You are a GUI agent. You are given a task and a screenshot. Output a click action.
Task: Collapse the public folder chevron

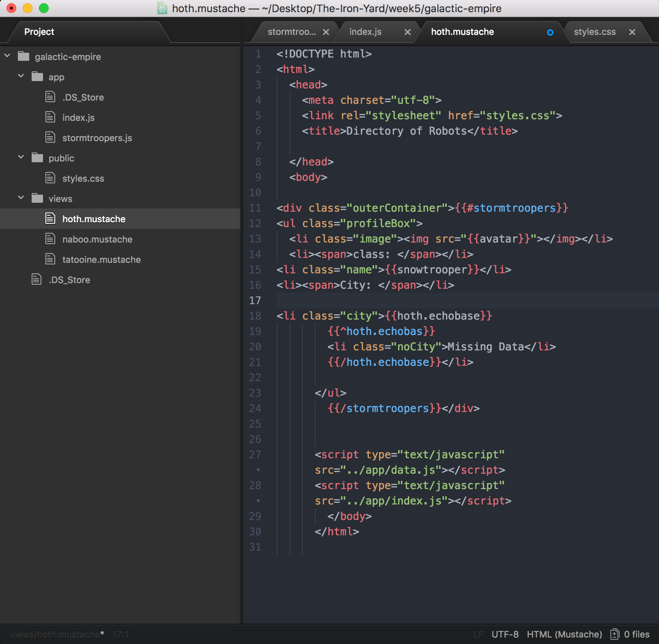(21, 157)
